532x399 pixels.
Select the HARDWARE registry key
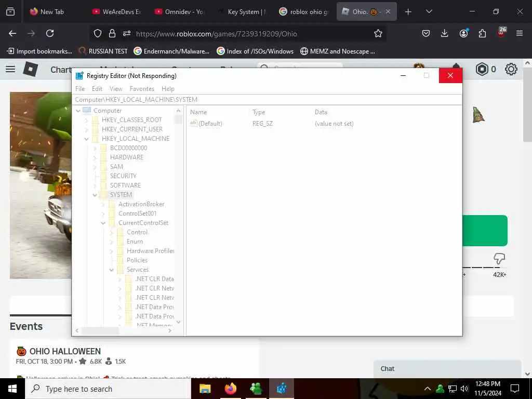[127, 157]
